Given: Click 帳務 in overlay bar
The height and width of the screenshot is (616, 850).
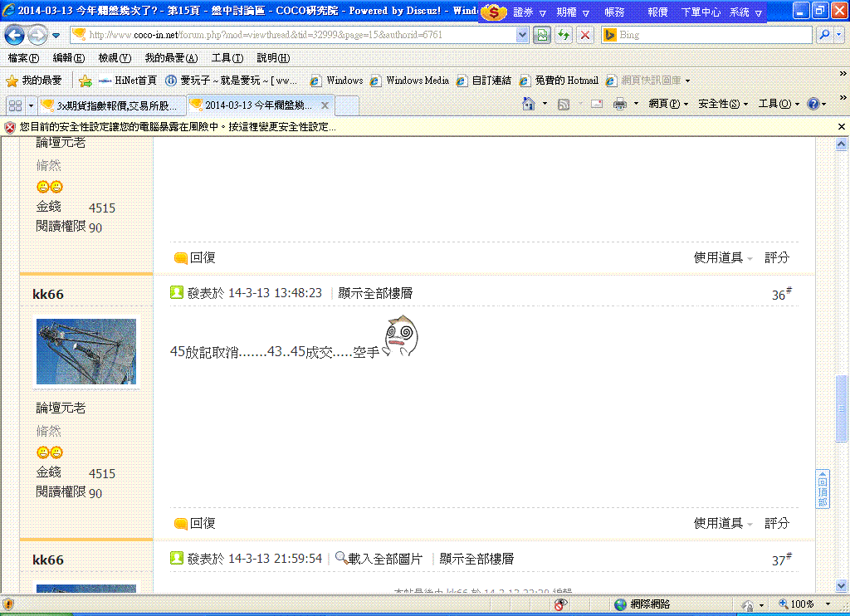Looking at the screenshot, I should click(615, 12).
